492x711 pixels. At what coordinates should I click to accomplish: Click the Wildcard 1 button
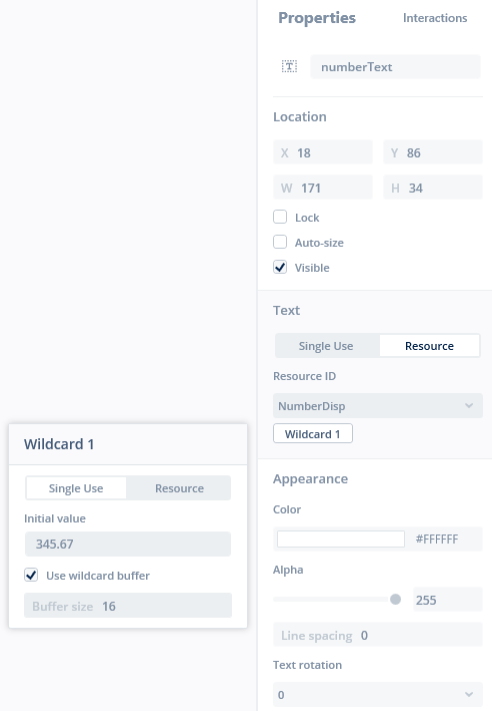[x=312, y=434]
